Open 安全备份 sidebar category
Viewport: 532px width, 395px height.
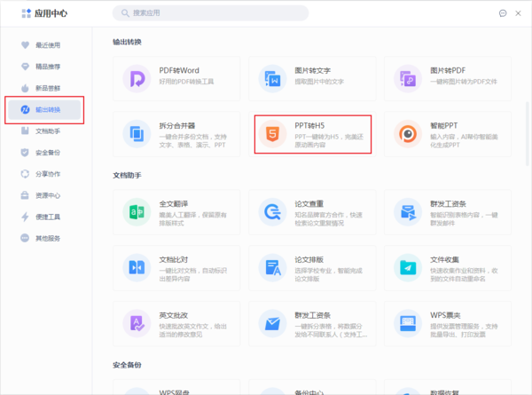click(x=47, y=153)
